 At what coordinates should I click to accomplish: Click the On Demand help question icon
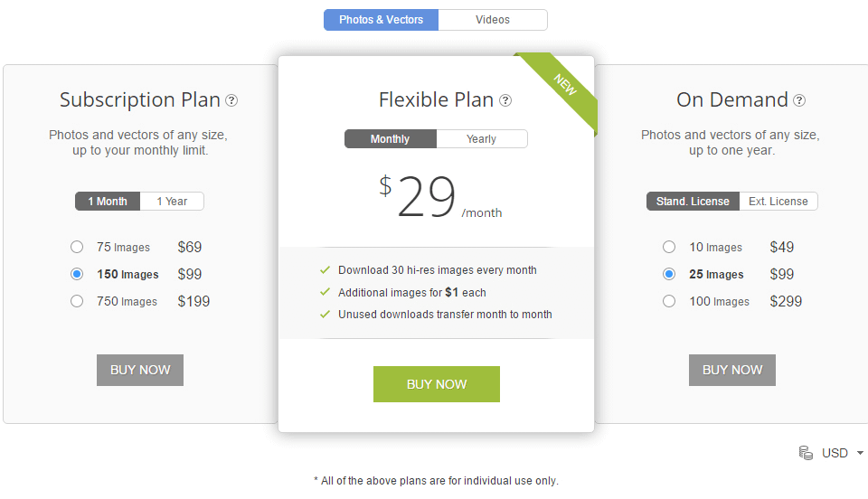[x=799, y=100]
